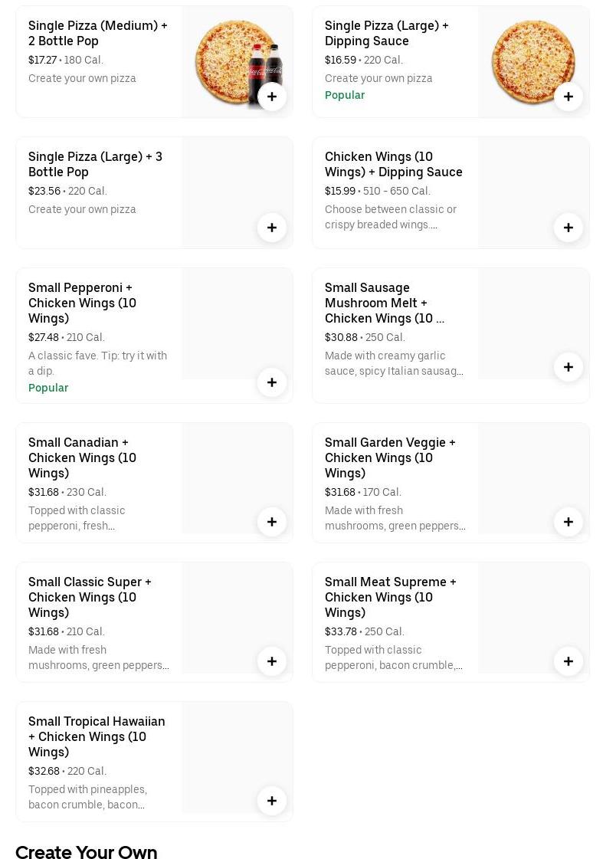The width and height of the screenshot is (616, 859).
Task: Open Small Pepperoni + Chicken Wings title
Action: [x=82, y=303]
